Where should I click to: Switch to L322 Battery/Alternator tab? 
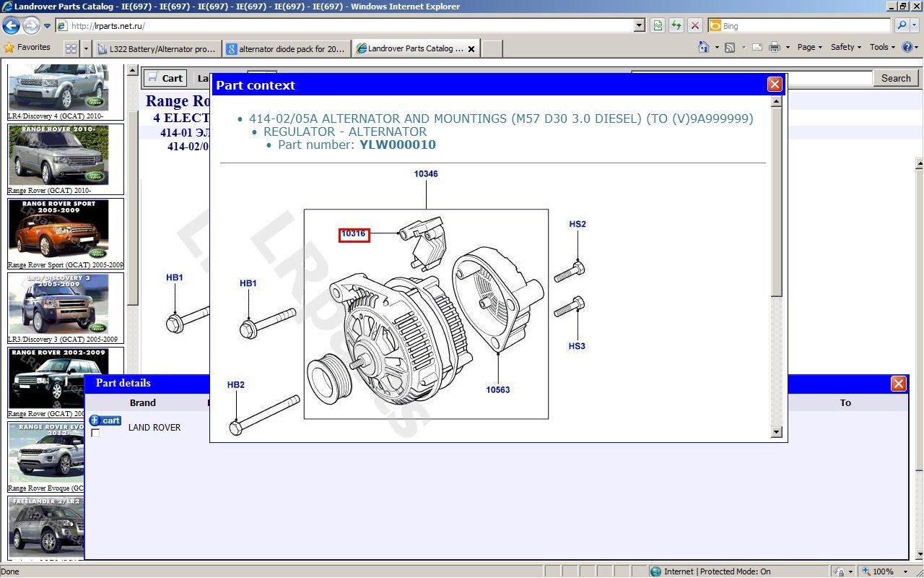pyautogui.click(x=157, y=49)
